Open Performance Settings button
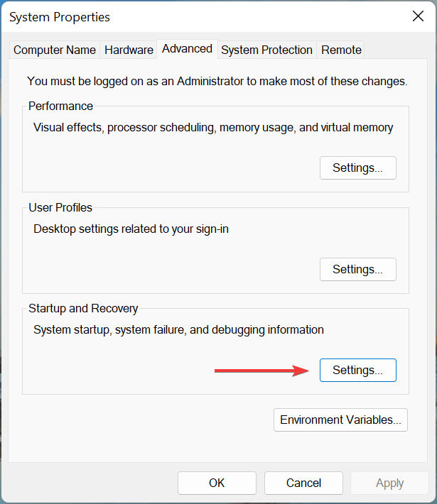Screen dimensions: 437x504 point(357,168)
